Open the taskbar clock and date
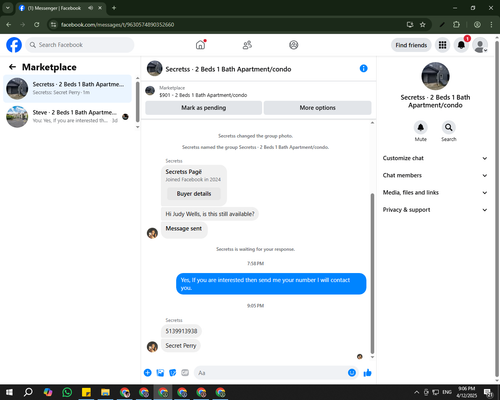This screenshot has width=500, height=400. (467, 392)
